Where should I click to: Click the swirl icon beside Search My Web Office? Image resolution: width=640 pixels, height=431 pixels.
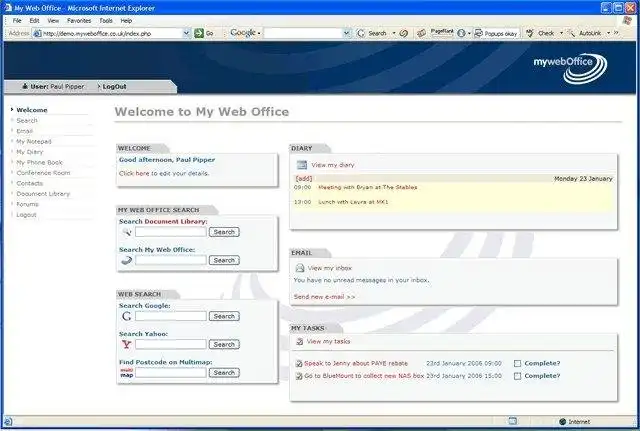tap(127, 260)
